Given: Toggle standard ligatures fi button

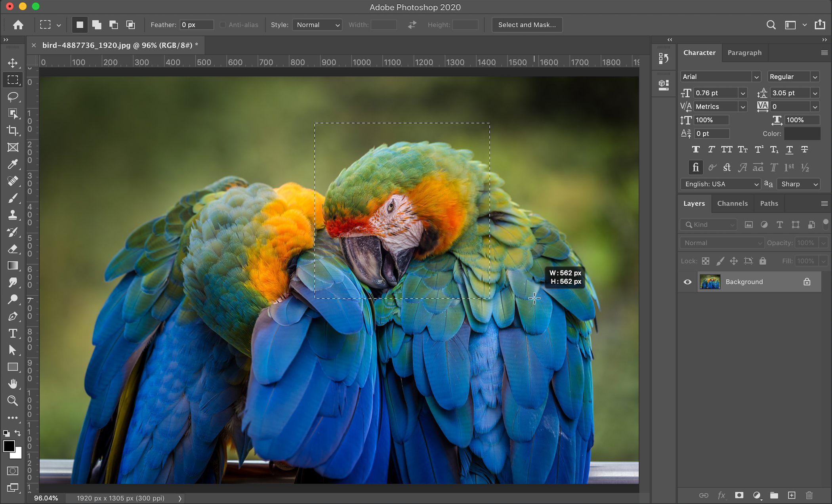Looking at the screenshot, I should pyautogui.click(x=695, y=167).
